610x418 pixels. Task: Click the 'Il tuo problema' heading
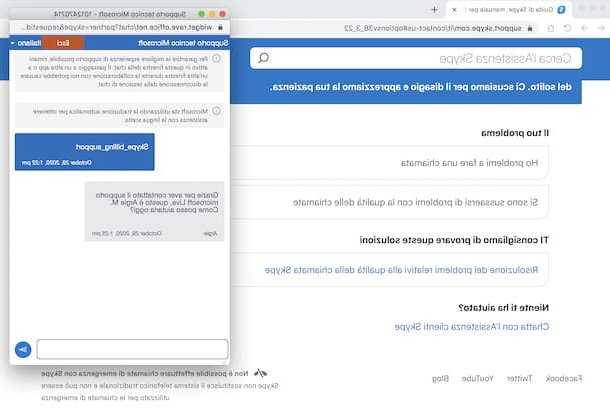pyautogui.click(x=515, y=133)
